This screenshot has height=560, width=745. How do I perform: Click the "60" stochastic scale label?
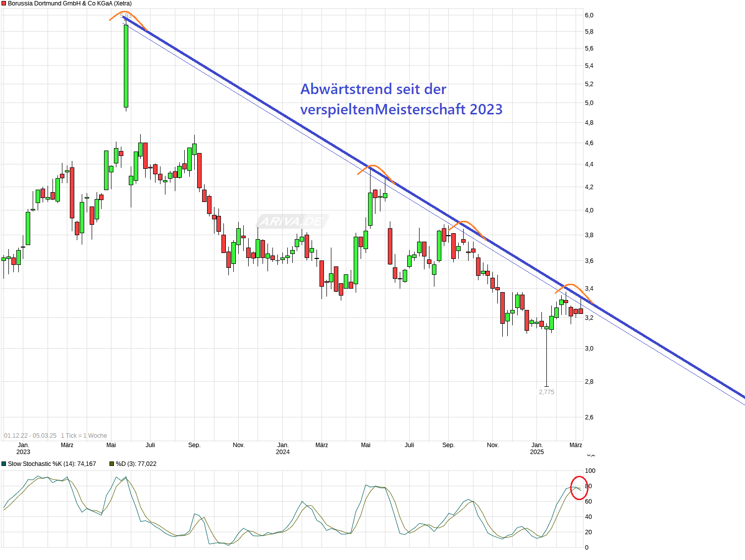[x=588, y=502]
